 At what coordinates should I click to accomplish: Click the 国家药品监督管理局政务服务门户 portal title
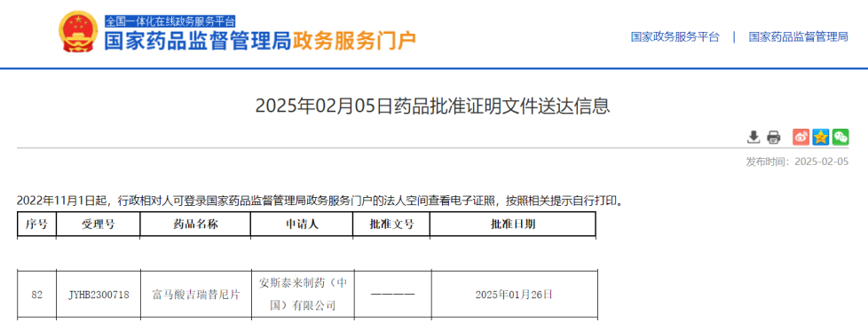[x=260, y=41]
